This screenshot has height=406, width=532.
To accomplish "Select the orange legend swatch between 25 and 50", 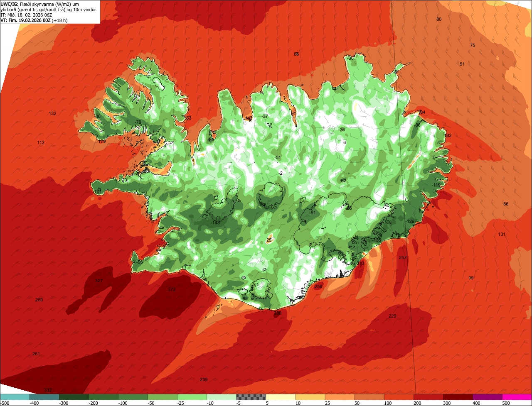I will (x=340, y=397).
